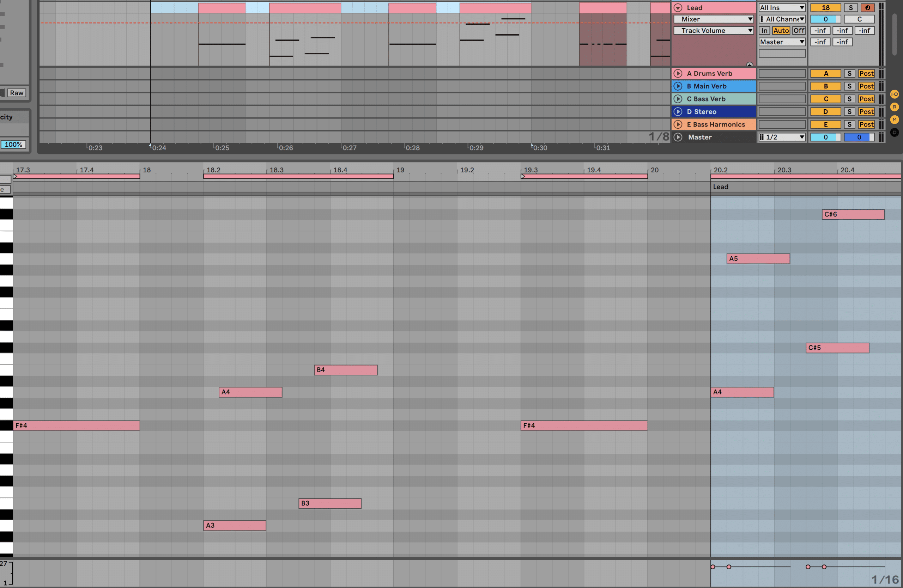Unfold the B Main Verb return track
This screenshot has width=903, height=588.
tap(678, 86)
